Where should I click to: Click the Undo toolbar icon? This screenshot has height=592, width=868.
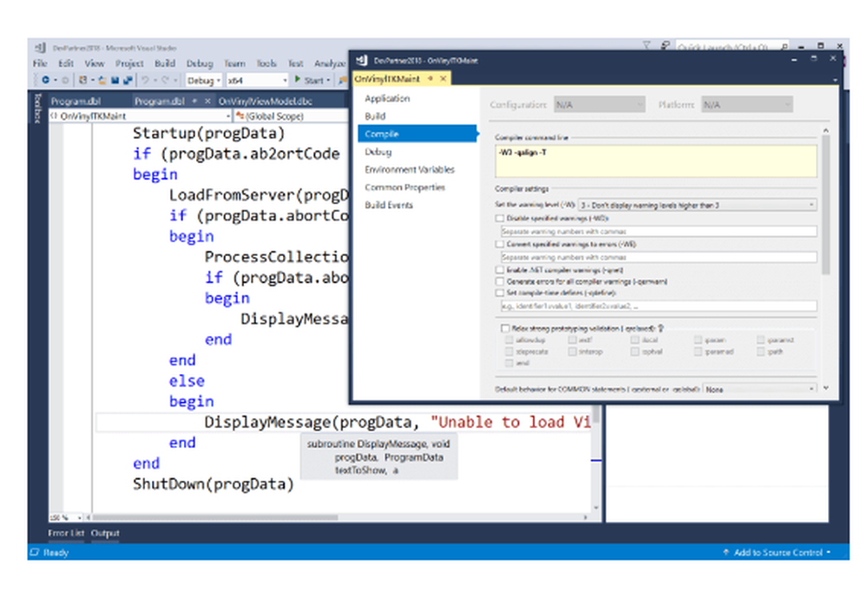coord(145,81)
